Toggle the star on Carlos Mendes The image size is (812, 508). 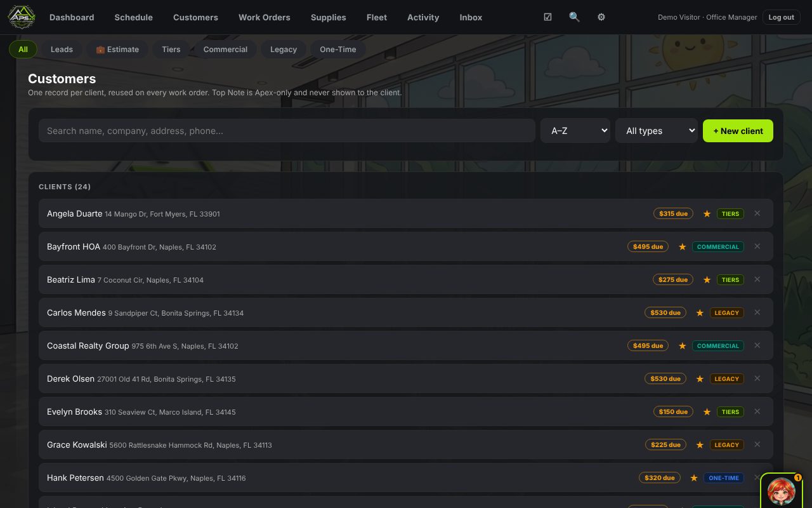pos(700,312)
